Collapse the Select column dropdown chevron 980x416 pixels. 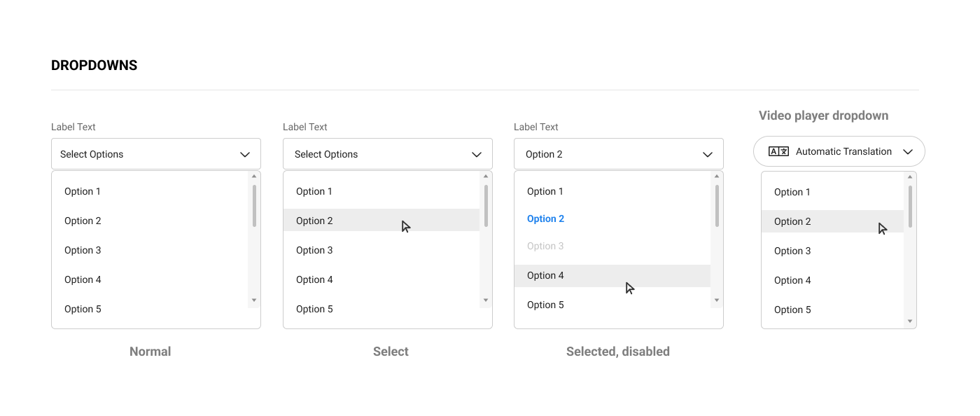click(477, 154)
